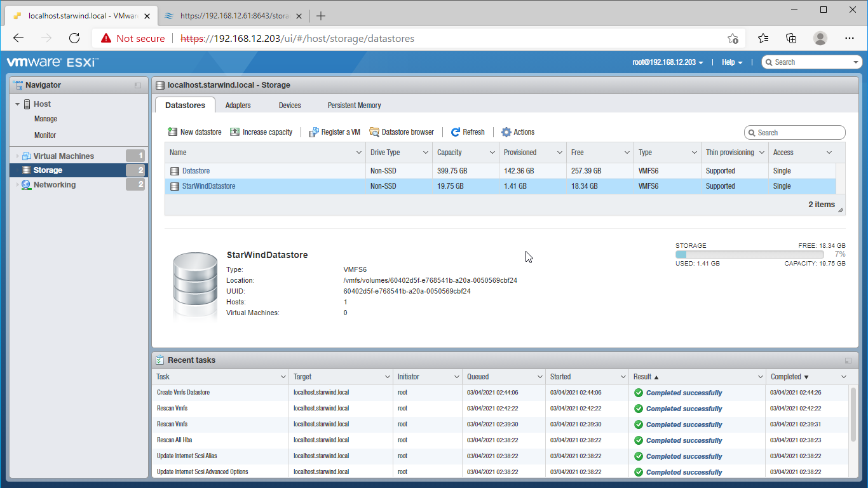Click the Storage icon in Navigator
868x488 pixels.
point(27,170)
